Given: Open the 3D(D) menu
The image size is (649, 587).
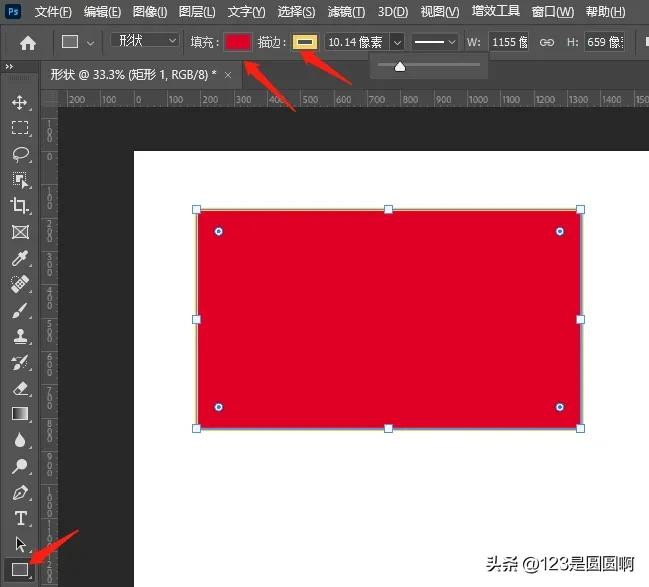Looking at the screenshot, I should (x=393, y=12).
